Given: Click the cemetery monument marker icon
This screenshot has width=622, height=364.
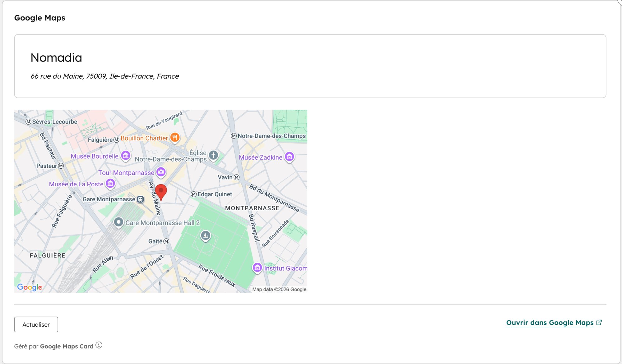Looking at the screenshot, I should point(205,236).
